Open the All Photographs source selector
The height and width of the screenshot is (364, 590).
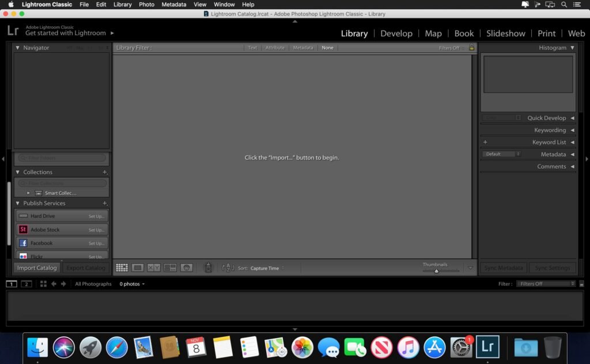point(93,283)
